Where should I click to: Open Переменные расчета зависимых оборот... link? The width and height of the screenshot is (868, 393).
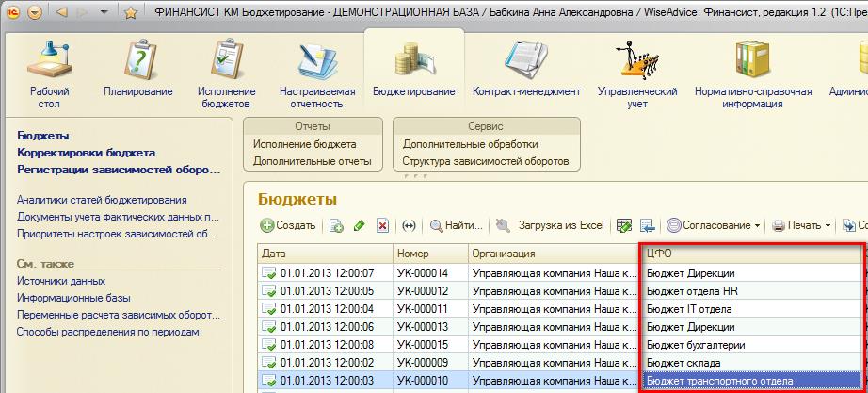coord(119,315)
